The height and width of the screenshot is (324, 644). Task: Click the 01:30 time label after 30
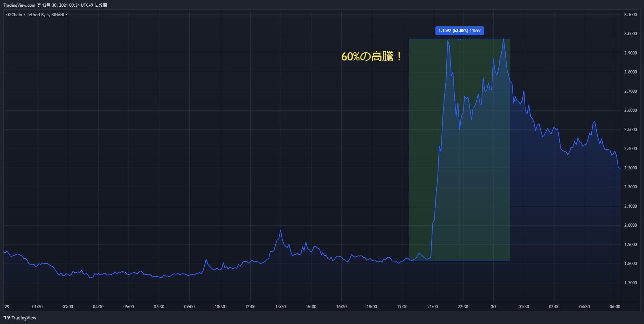(x=524, y=307)
